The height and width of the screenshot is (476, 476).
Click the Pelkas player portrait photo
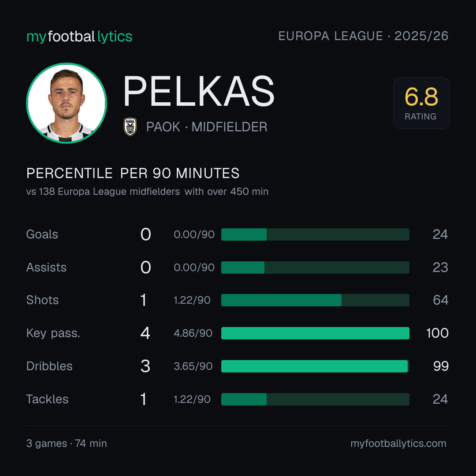pos(67,103)
